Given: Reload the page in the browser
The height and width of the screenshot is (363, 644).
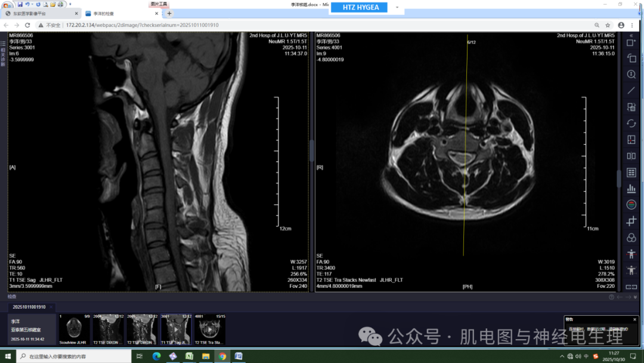Looking at the screenshot, I should coord(27,25).
